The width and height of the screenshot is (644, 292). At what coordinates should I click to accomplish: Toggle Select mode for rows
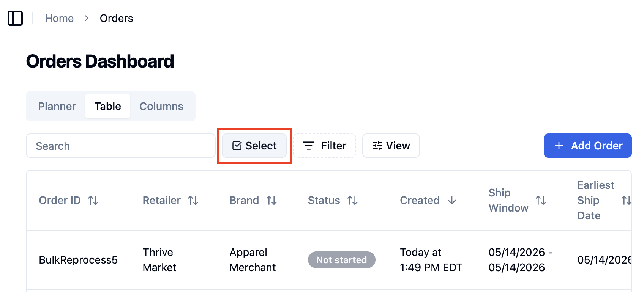click(x=254, y=146)
